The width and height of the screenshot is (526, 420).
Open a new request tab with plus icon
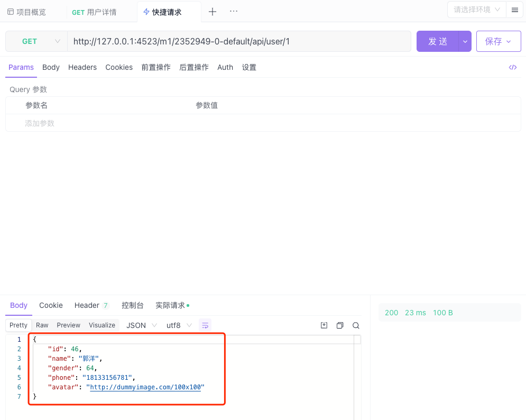click(212, 11)
